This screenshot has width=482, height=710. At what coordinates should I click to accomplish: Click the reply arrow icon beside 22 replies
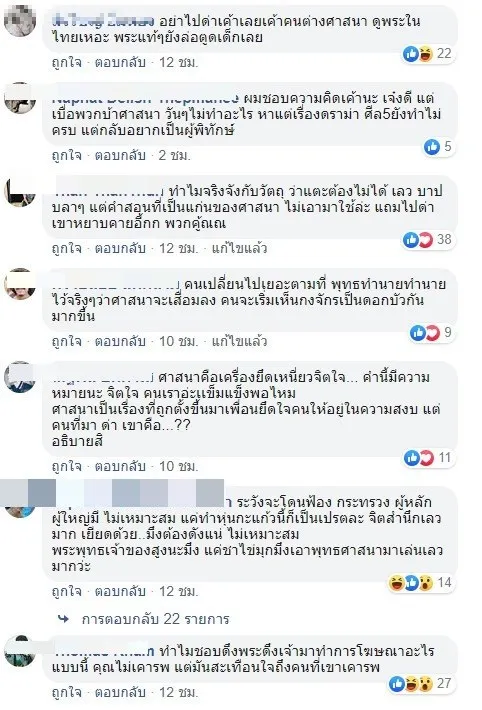pyautogui.click(x=63, y=619)
